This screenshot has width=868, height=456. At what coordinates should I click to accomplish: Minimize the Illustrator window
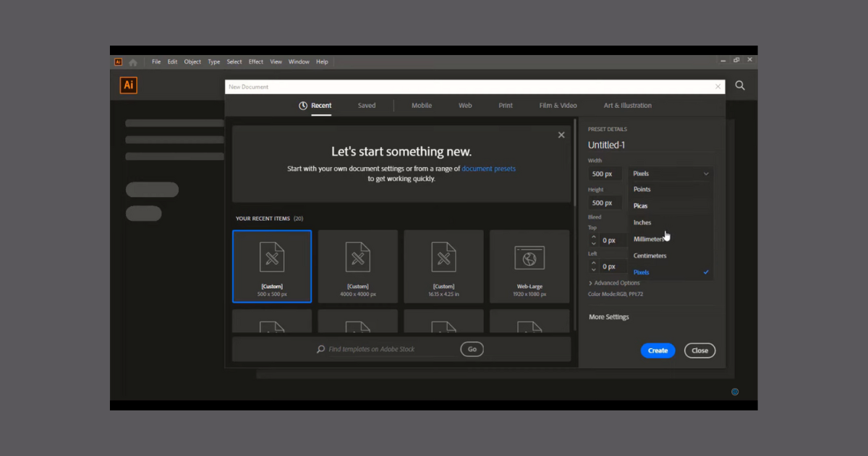723,60
